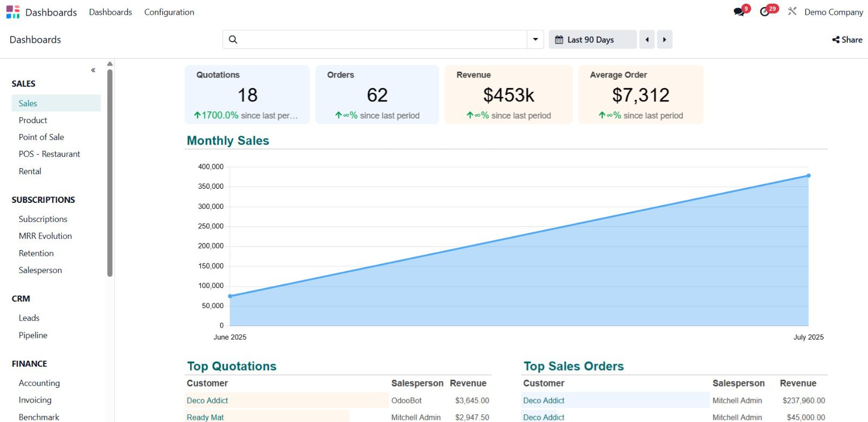The image size is (868, 422).
Task: Click the debug tools wrench icon
Action: coord(792,11)
